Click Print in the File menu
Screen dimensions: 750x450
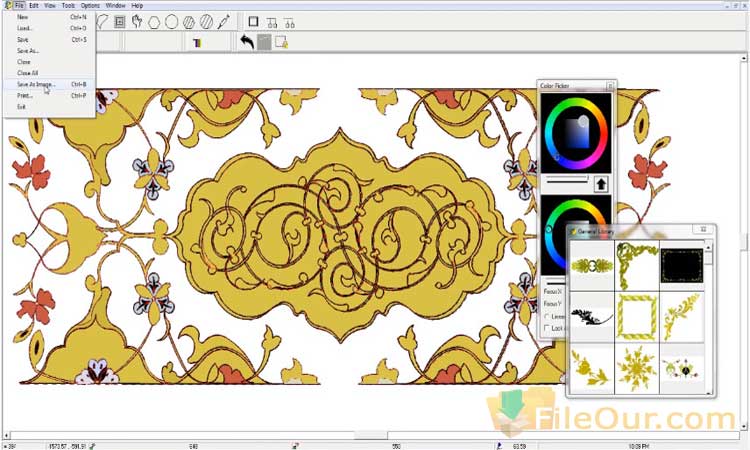pos(25,95)
